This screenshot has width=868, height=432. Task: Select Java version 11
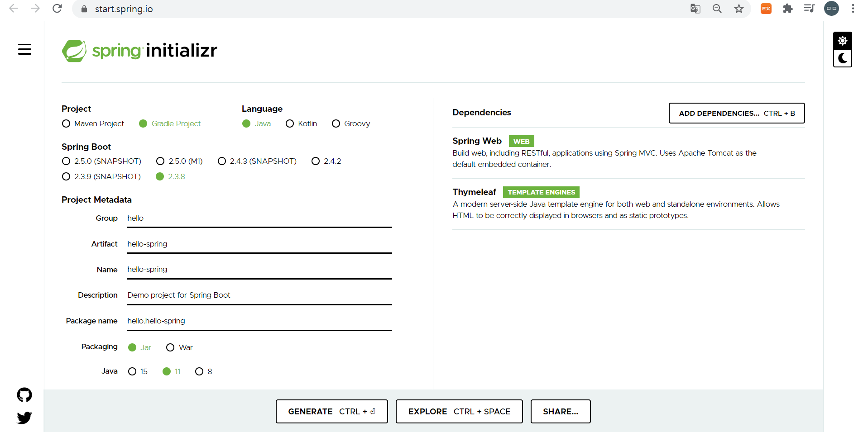click(x=172, y=371)
